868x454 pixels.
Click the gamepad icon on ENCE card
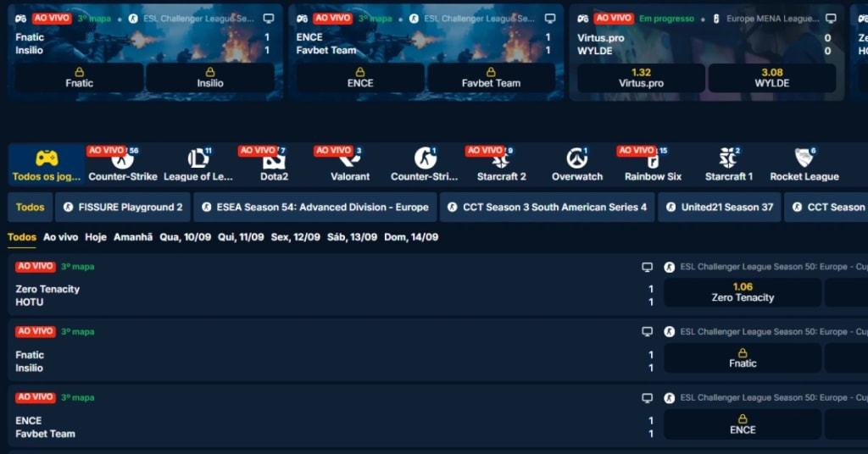click(303, 19)
